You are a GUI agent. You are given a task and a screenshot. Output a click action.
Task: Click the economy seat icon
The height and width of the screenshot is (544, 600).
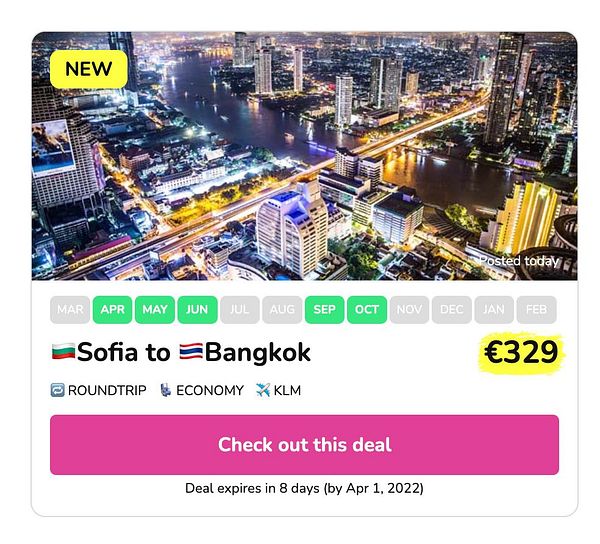(x=166, y=390)
